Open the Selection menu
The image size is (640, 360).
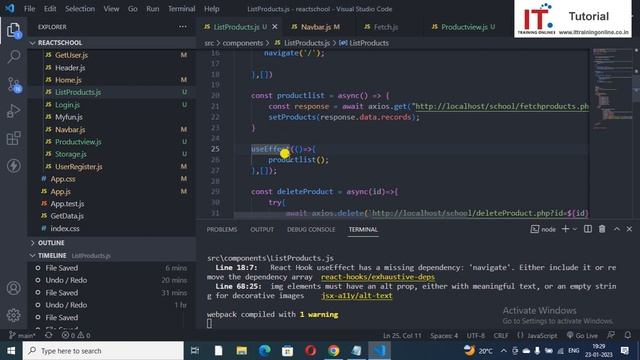(80, 9)
